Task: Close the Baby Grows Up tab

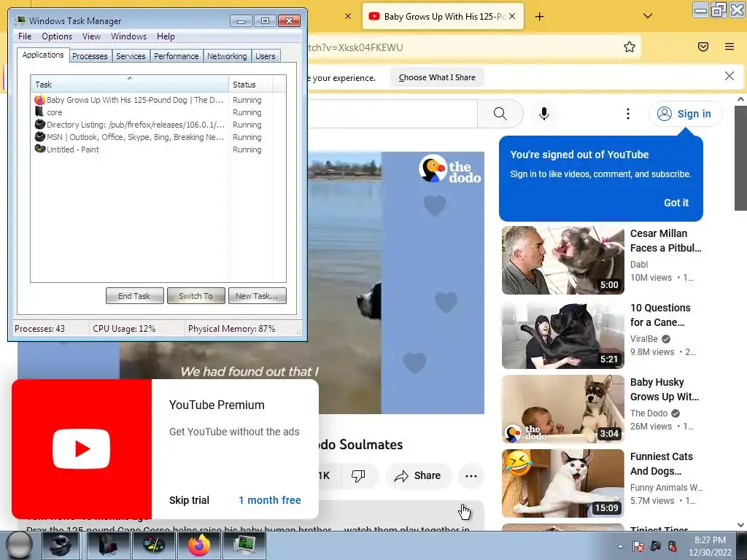Action: 512,16
